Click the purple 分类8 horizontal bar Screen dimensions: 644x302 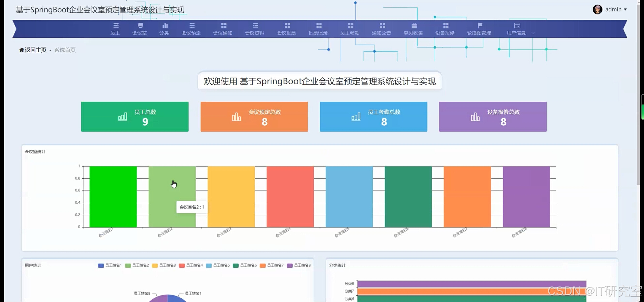click(472, 284)
